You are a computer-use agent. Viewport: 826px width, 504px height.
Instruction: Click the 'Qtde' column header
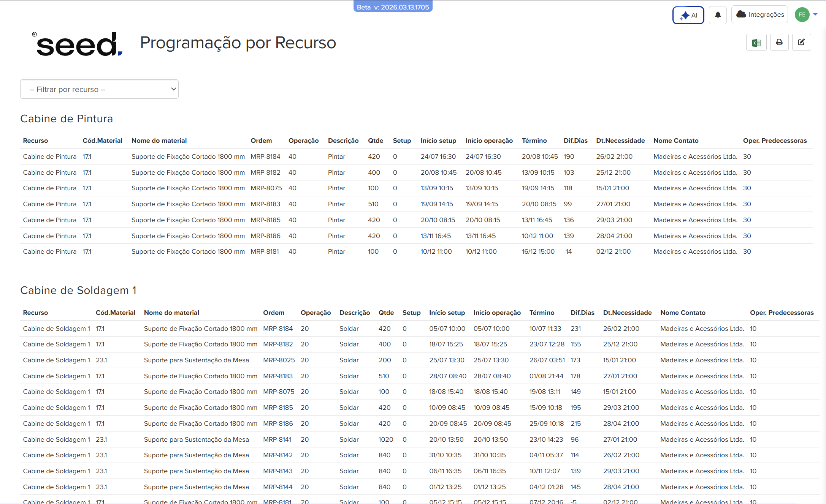click(x=376, y=141)
